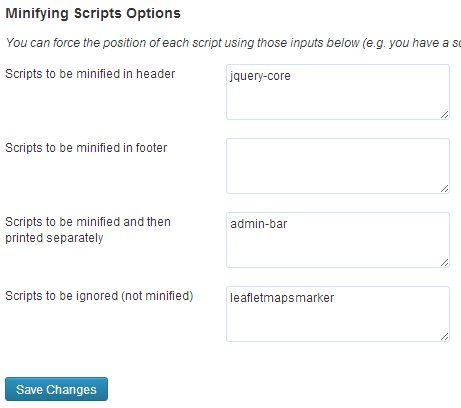Image resolution: width=461 pixels, height=408 pixels.
Task: Click the '(not minified)' part of the label
Action: [157, 296]
